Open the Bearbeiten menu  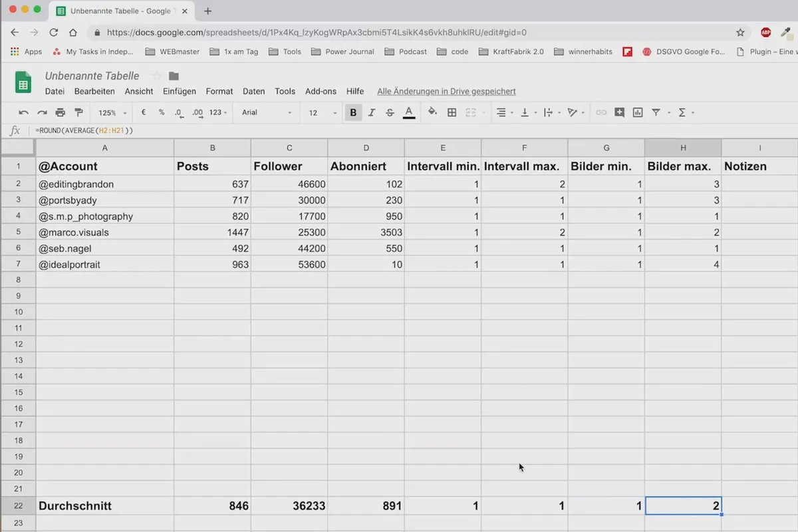point(94,91)
